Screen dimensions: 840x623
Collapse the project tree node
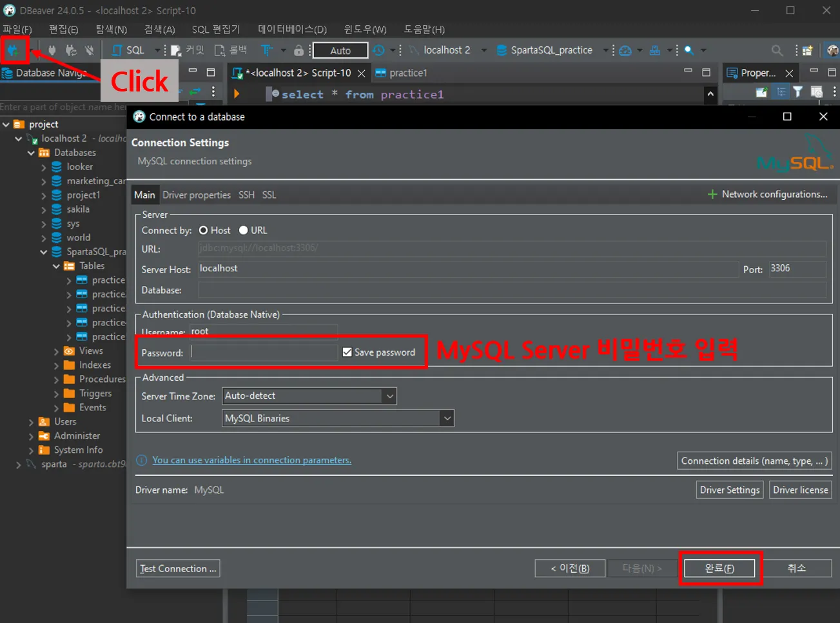(6, 124)
